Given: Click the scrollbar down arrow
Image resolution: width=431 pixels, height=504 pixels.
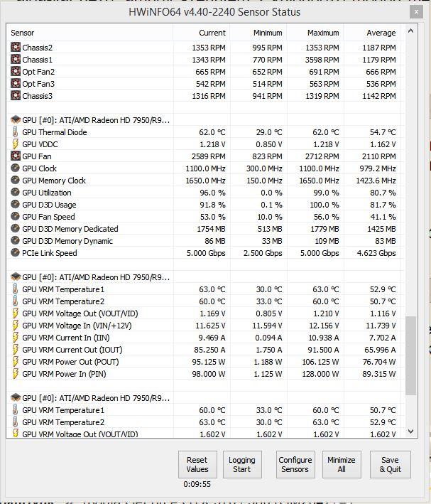Looking at the screenshot, I should click(x=410, y=431).
